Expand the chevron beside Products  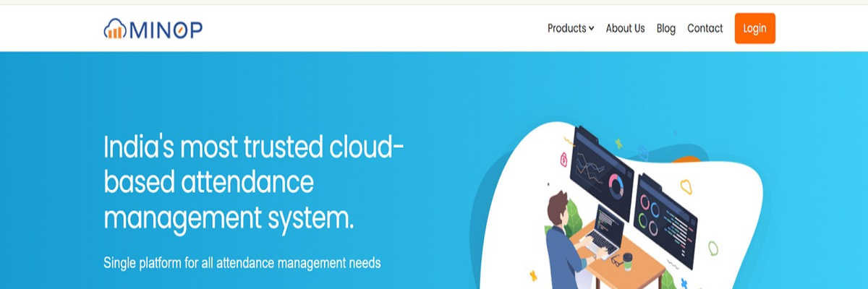pos(591,29)
